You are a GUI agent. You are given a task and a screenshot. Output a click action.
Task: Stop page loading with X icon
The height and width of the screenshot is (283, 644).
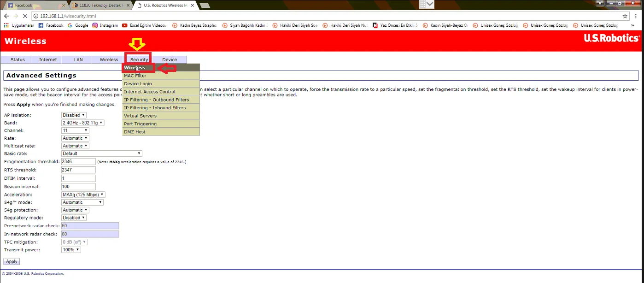(x=25, y=16)
